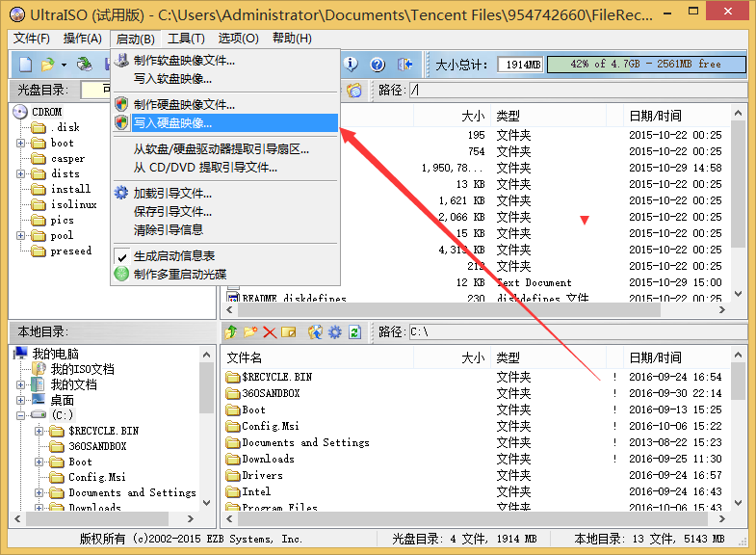This screenshot has height=555, width=756.
Task: Click the Up directory icon in local pane
Action: (x=231, y=332)
